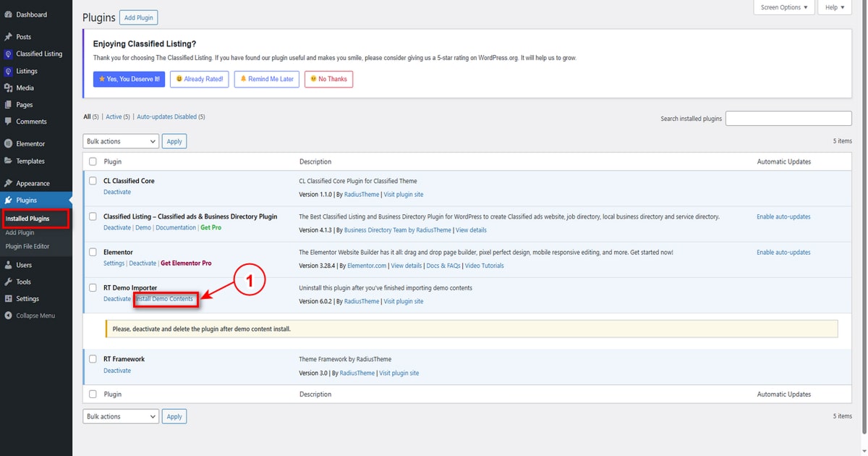Click the Classified Listing sidebar icon
Screen dimensions: 868x456
8,54
